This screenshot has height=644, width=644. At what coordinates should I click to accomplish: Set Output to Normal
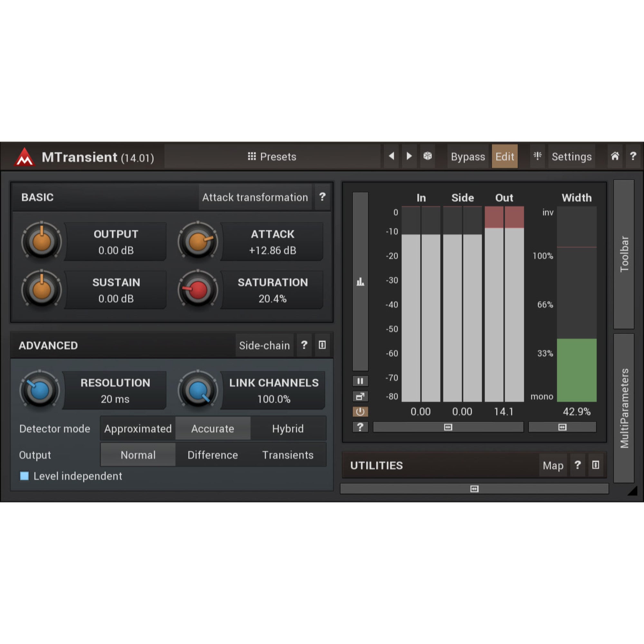pos(138,455)
